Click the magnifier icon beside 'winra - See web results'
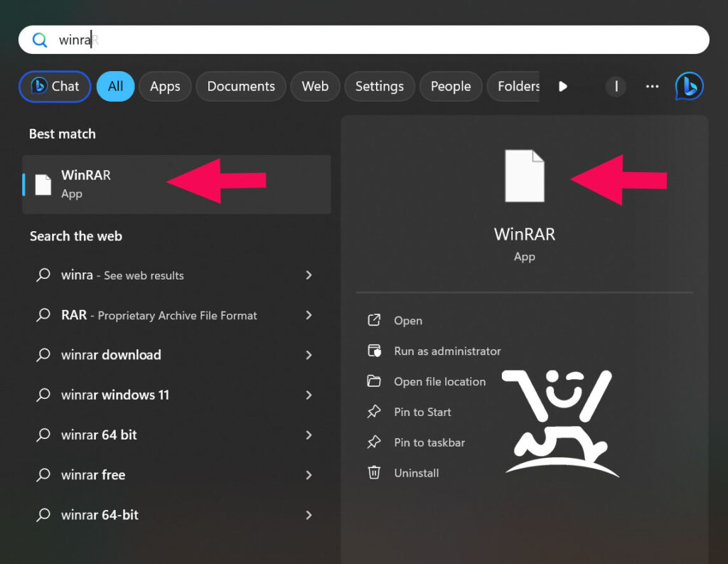 [43, 275]
